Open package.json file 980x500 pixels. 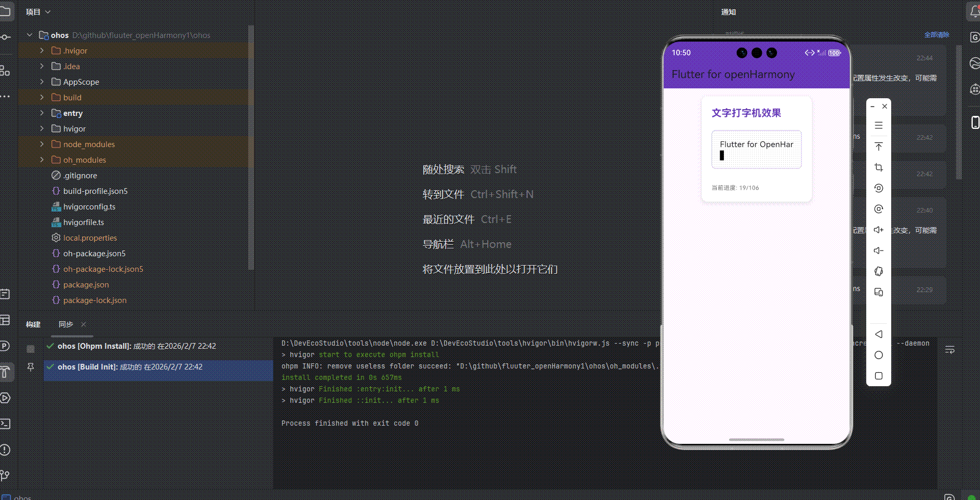tap(86, 284)
